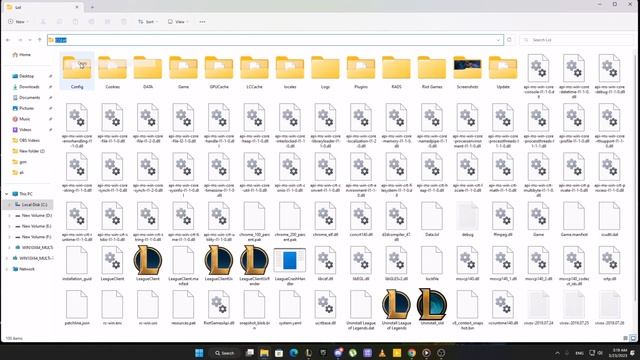Select the RADS folder
This screenshot has height=360, width=640.
point(396,72)
